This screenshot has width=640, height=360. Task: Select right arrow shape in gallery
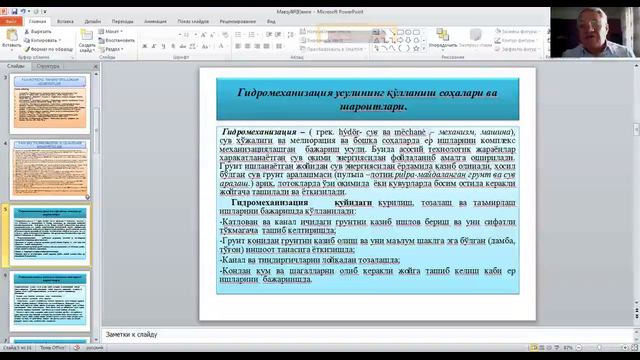[x=400, y=40]
